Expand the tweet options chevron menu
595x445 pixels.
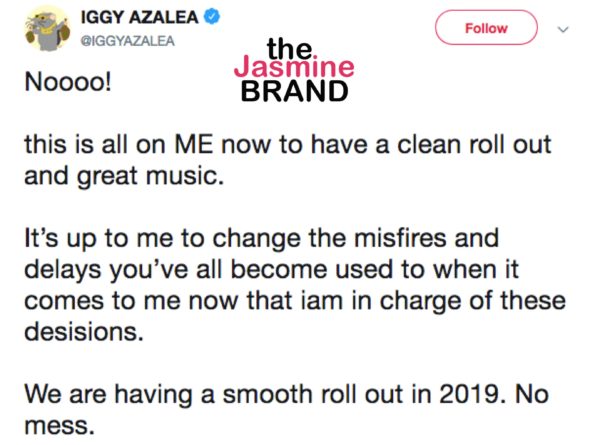[x=564, y=29]
